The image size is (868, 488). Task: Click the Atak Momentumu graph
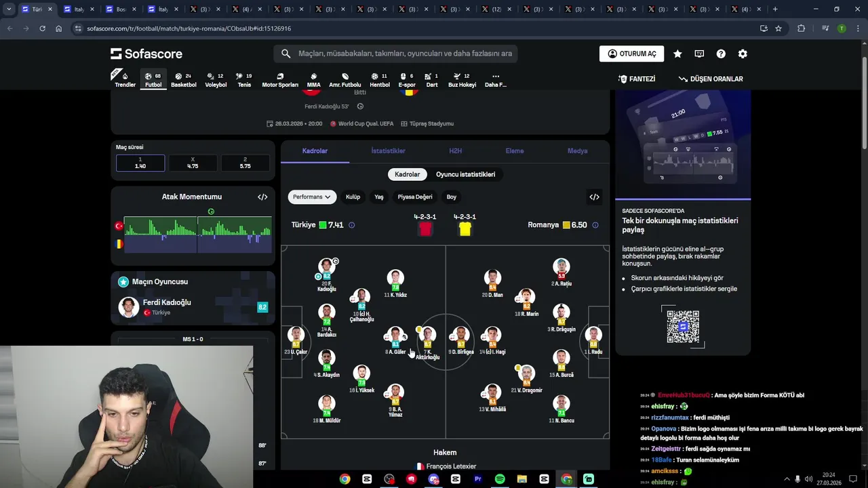(x=197, y=235)
